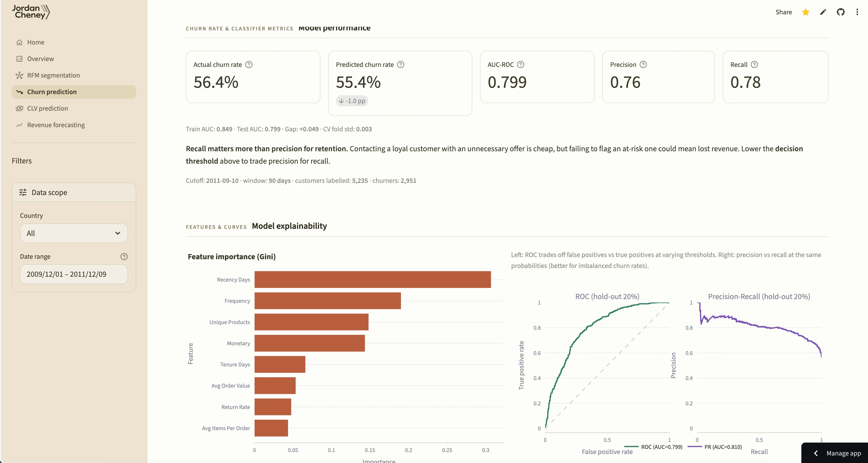Screen dimensions: 868x463
Task: Click the Jordan Cheney logo
Action: coord(31,12)
